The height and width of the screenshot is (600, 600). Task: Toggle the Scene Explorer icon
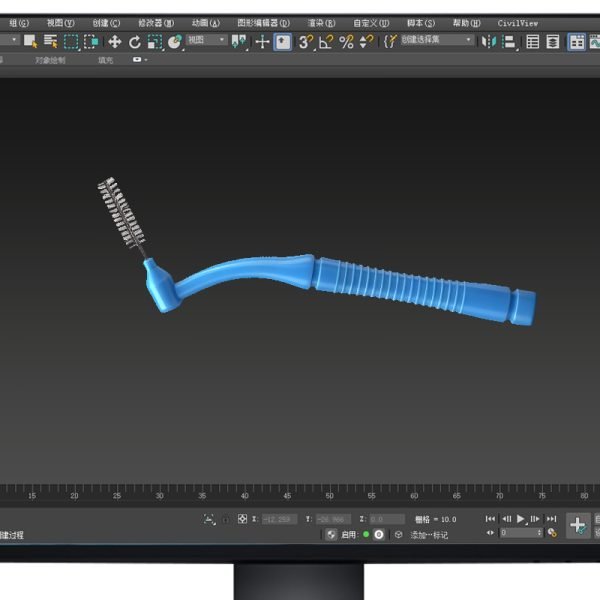tap(533, 42)
